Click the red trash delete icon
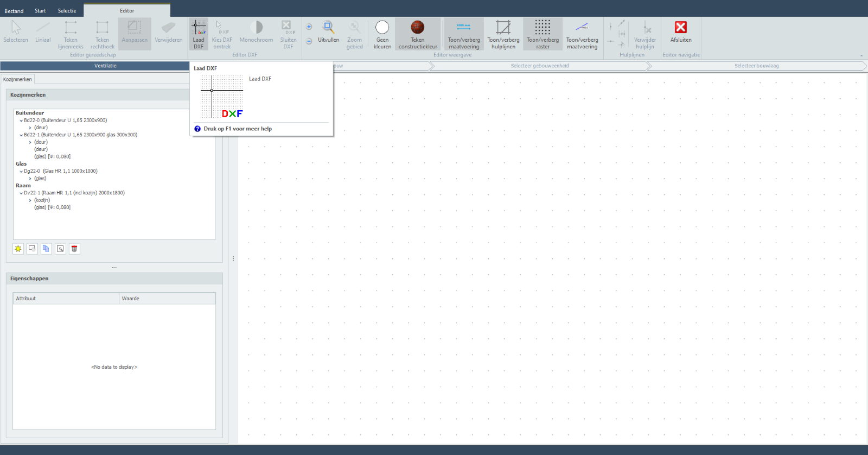Viewport: 868px width, 455px height. pos(74,249)
